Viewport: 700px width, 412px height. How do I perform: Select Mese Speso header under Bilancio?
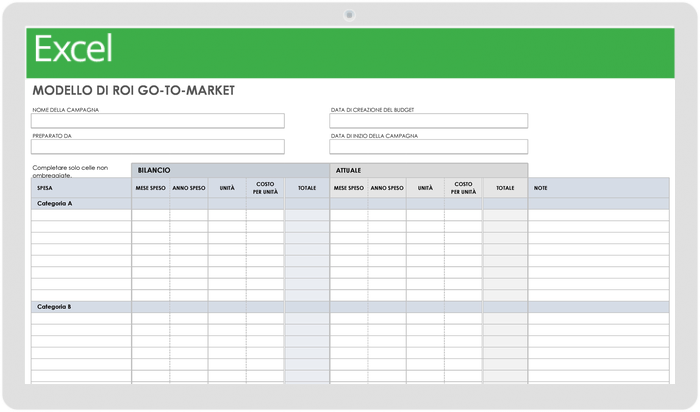[151, 188]
